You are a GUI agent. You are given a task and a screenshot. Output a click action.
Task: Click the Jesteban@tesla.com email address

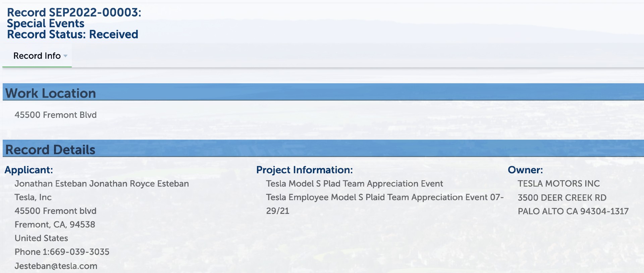(x=56, y=266)
